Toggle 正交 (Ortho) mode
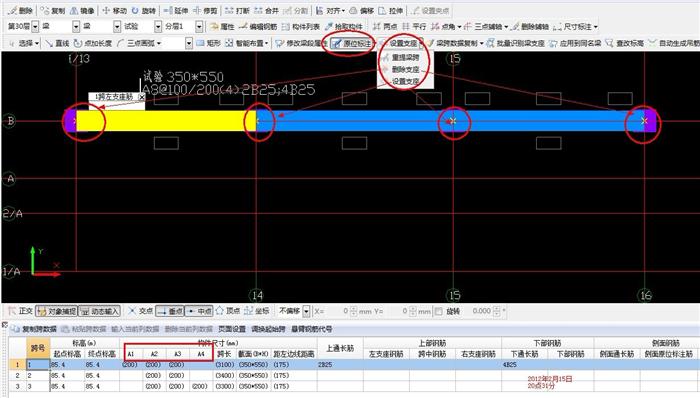 tap(20, 311)
